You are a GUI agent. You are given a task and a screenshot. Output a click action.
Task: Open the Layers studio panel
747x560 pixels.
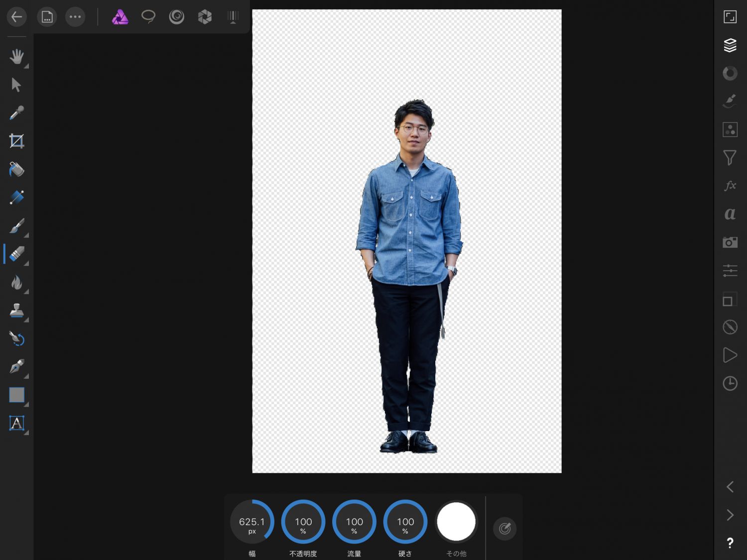[x=730, y=45]
